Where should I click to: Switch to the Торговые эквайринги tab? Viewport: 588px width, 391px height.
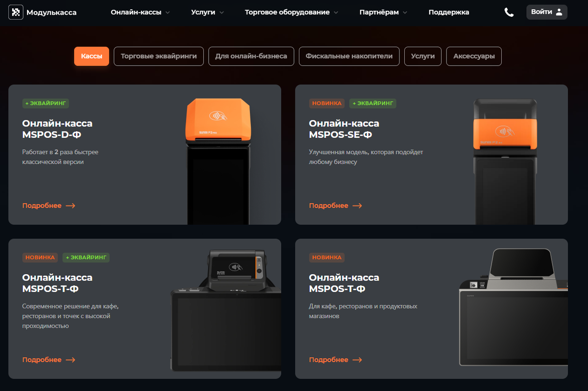click(159, 56)
